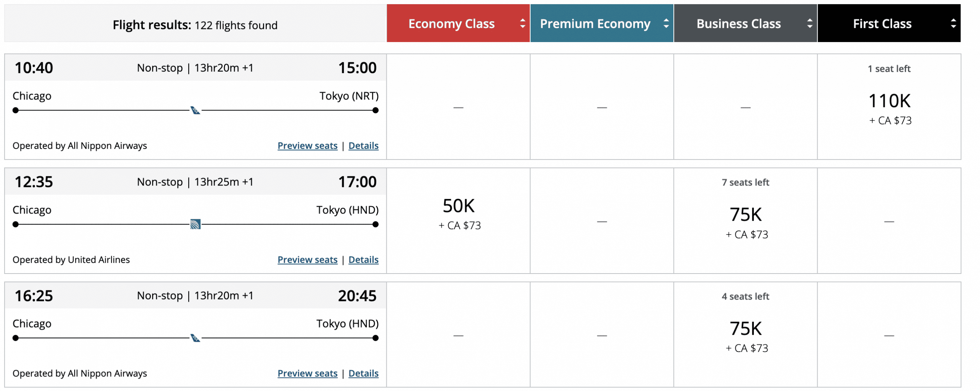Viewport: 980px width, 391px height.
Task: Open Details for the 10:40 Chicago flight
Action: pos(363,146)
